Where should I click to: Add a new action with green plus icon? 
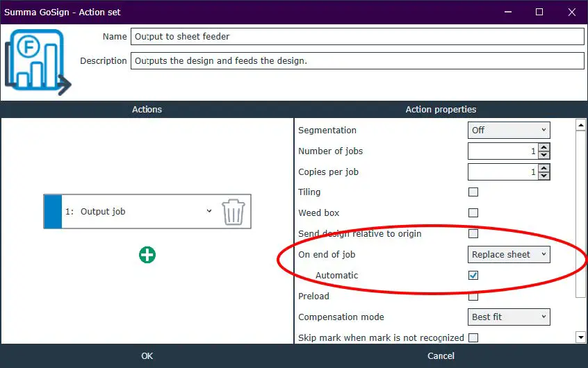pos(147,255)
